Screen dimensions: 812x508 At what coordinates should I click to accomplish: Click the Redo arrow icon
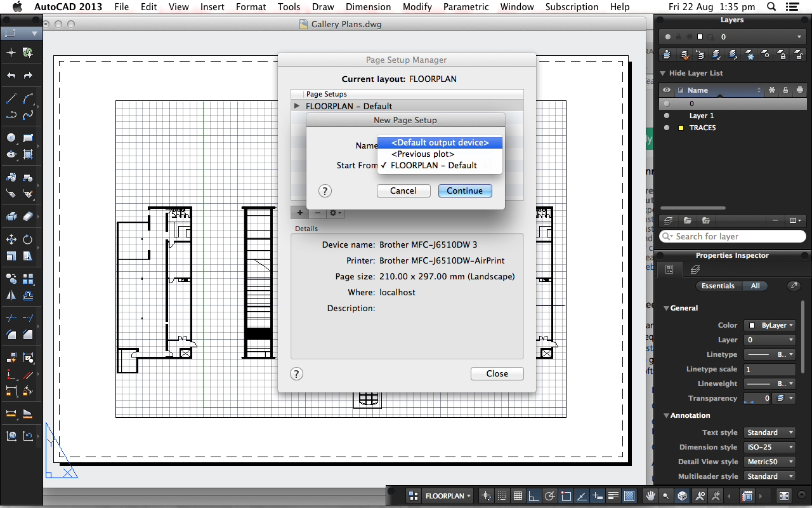28,76
